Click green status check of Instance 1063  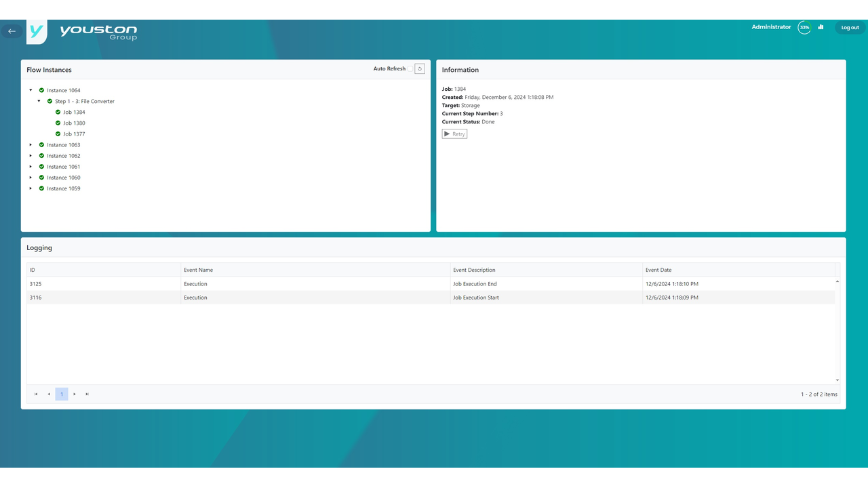coord(41,144)
